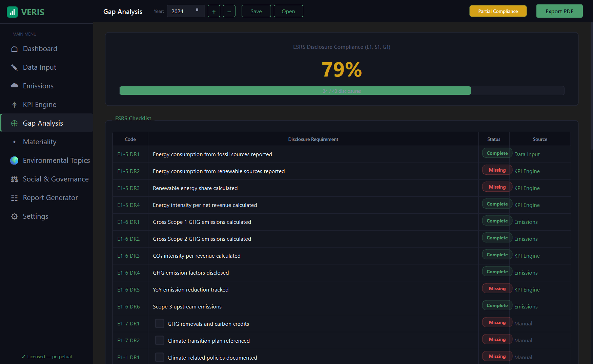Click code E1-6 DR3
The width and height of the screenshot is (593, 364).
[128, 256]
